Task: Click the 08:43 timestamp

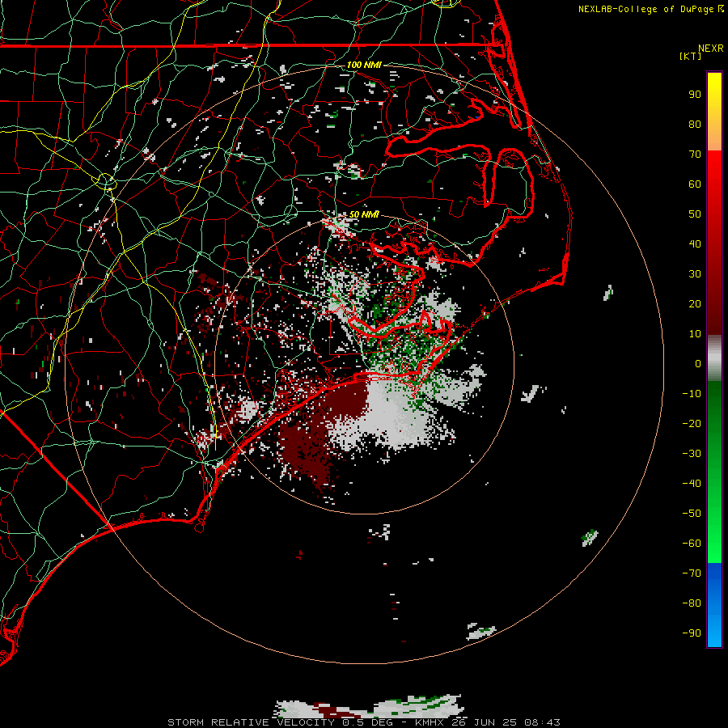Action: click(542, 722)
